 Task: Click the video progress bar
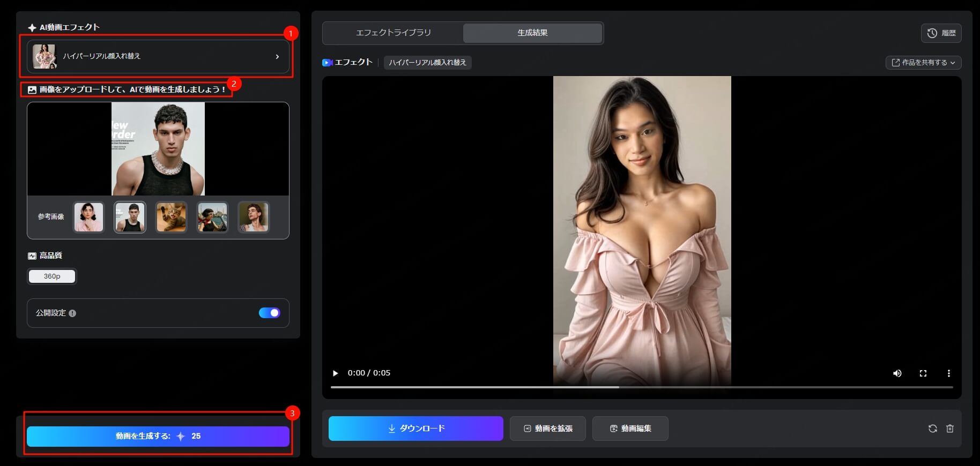coord(642,387)
